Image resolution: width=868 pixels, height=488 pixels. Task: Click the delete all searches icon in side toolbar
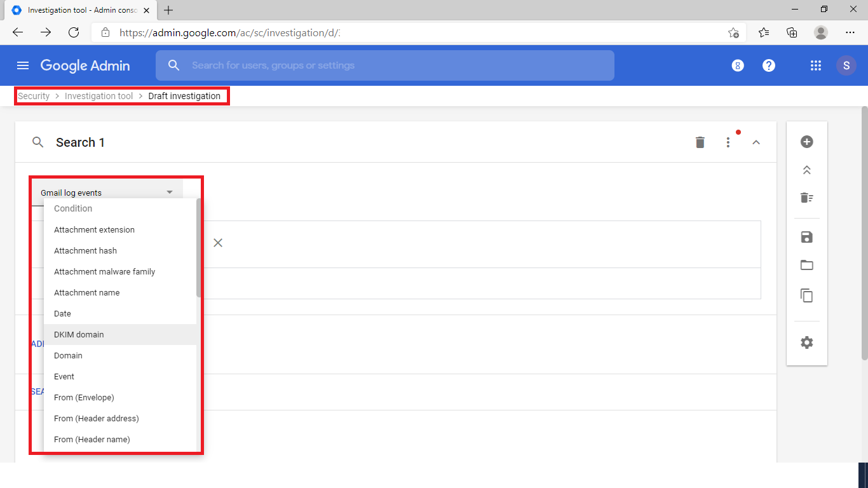[x=807, y=198]
